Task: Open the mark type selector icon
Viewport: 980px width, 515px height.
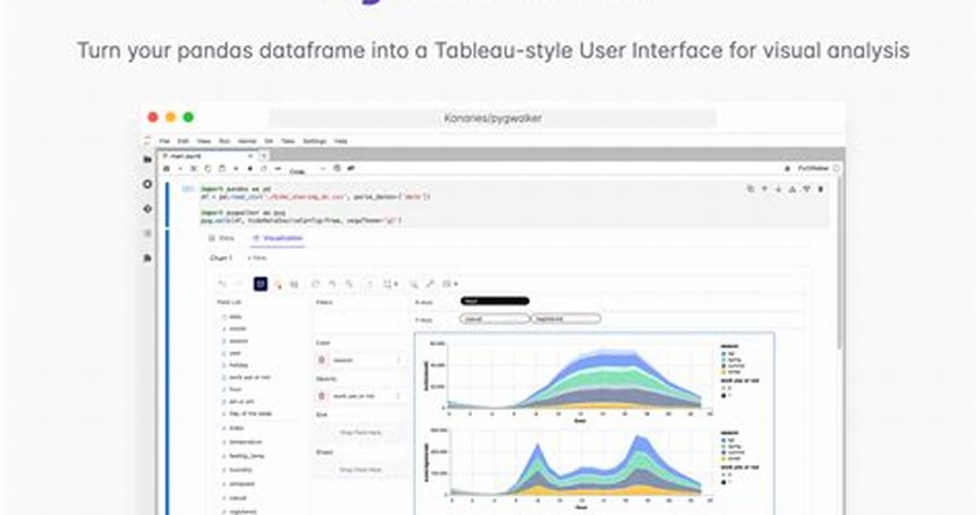Action: pyautogui.click(x=278, y=284)
